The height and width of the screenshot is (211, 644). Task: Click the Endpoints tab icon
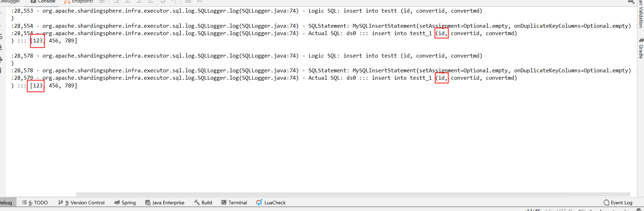point(67,1)
